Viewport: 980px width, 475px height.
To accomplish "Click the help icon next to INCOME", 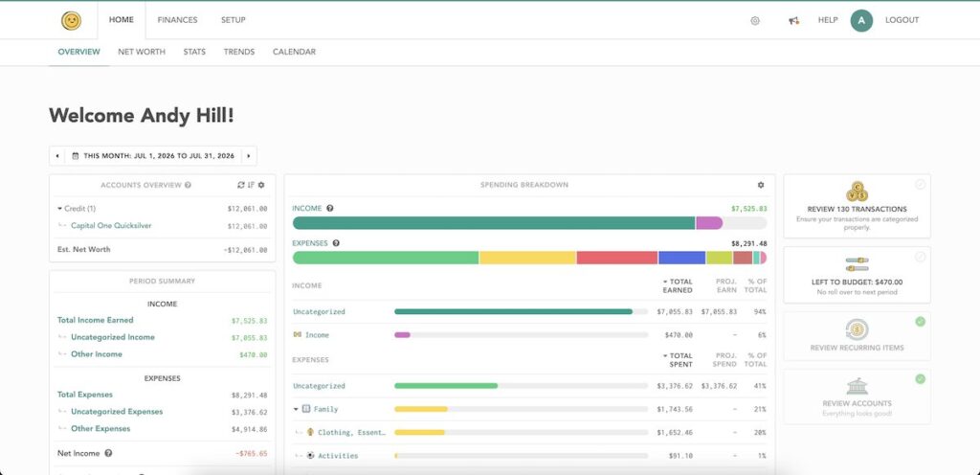I will click(x=330, y=208).
